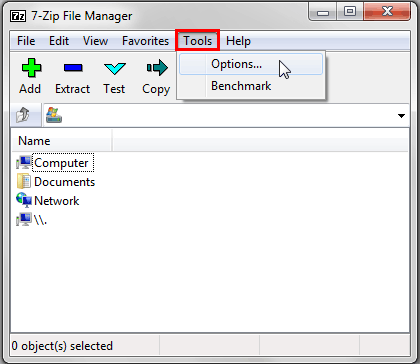Open the Edit menu

(59, 41)
